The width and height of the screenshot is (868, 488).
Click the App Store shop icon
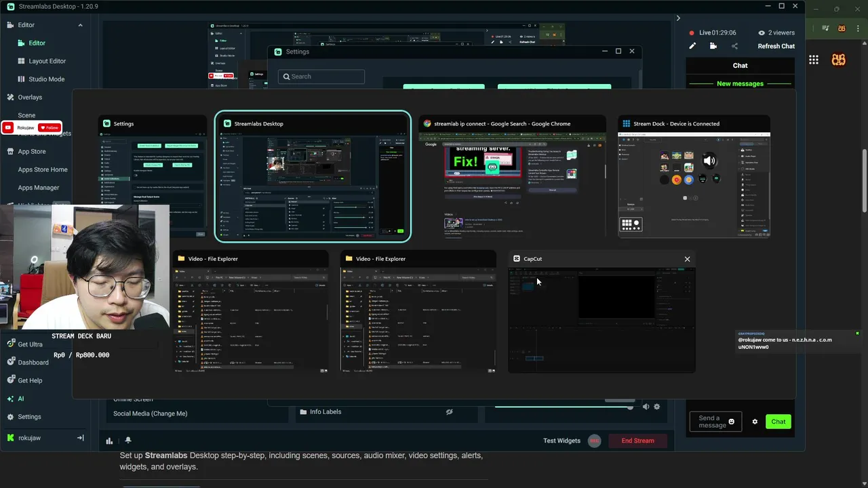(x=11, y=151)
